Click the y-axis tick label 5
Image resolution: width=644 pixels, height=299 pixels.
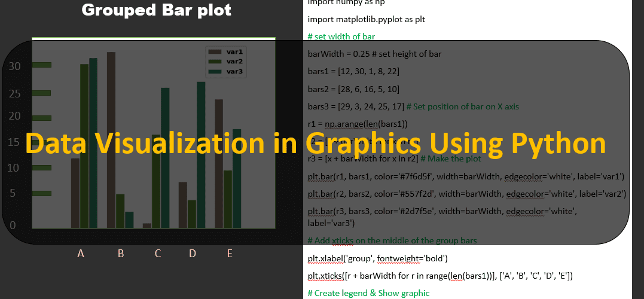13,193
